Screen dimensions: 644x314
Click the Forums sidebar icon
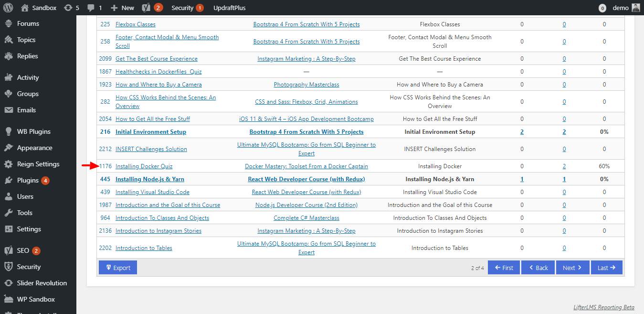point(8,23)
